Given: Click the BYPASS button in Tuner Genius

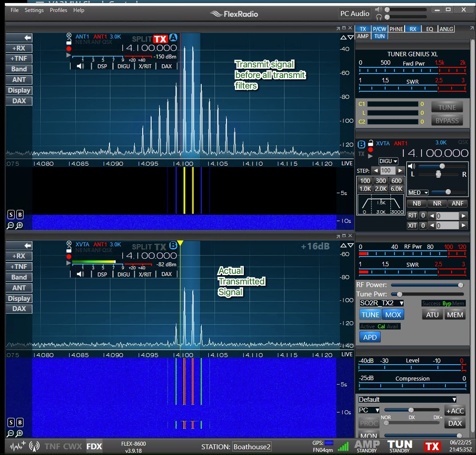Looking at the screenshot, I should tap(447, 121).
